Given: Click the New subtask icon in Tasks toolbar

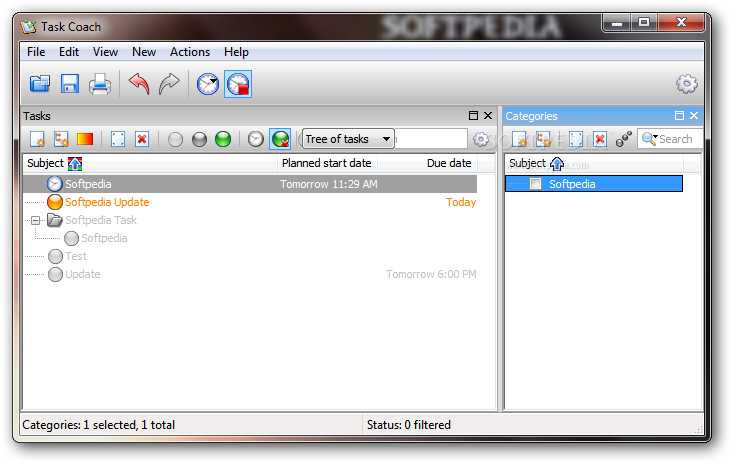Looking at the screenshot, I should (61, 139).
